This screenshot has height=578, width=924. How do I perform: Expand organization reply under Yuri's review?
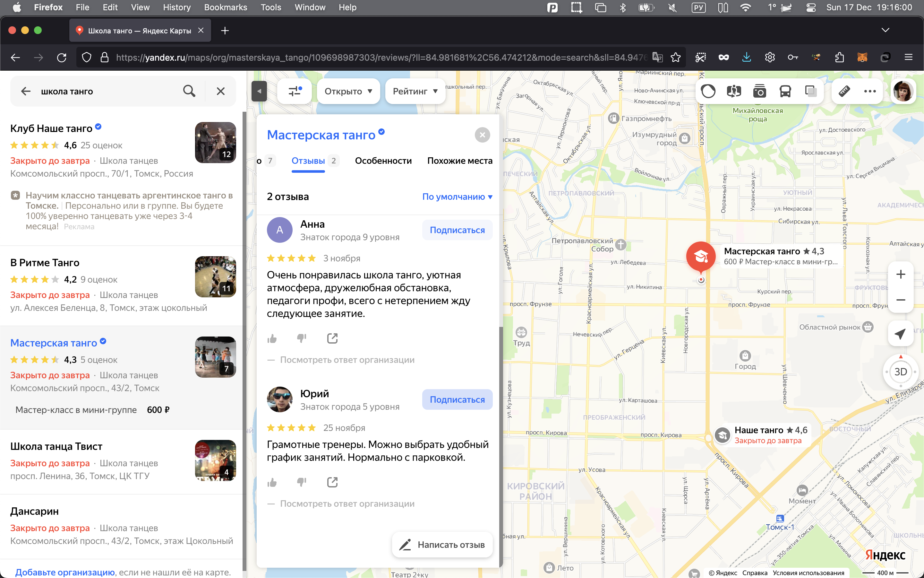(347, 504)
